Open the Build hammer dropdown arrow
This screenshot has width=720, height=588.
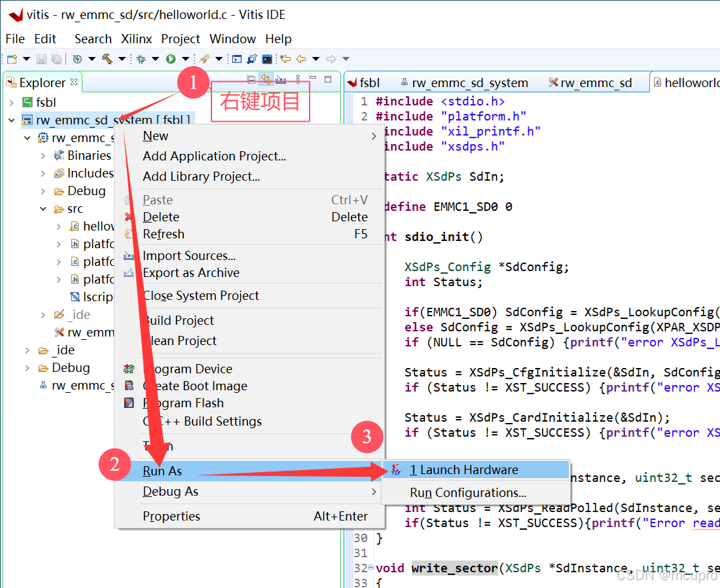coord(122,59)
